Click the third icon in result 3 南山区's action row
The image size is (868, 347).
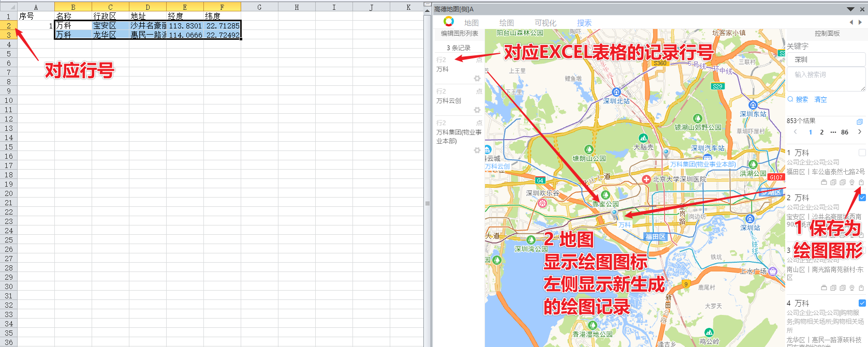click(843, 288)
